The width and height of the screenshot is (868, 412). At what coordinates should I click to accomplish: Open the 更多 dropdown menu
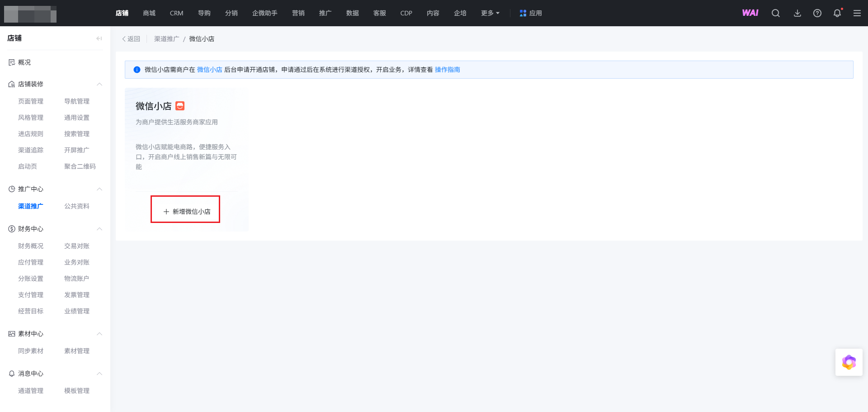(490, 13)
